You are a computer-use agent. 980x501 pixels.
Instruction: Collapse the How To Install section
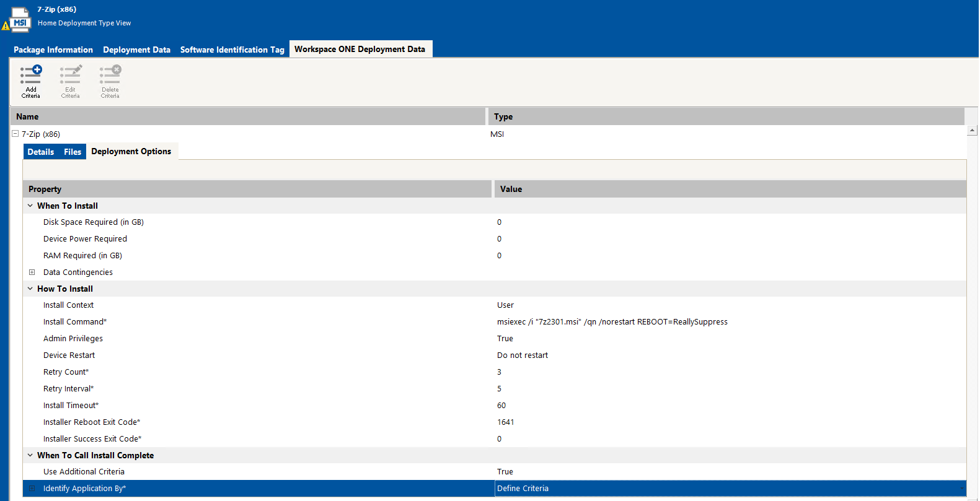30,289
